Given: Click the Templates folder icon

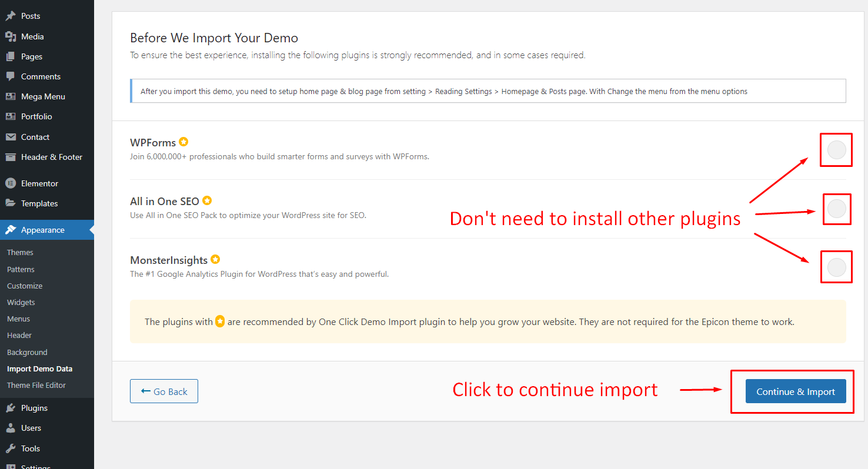Looking at the screenshot, I should [x=11, y=203].
